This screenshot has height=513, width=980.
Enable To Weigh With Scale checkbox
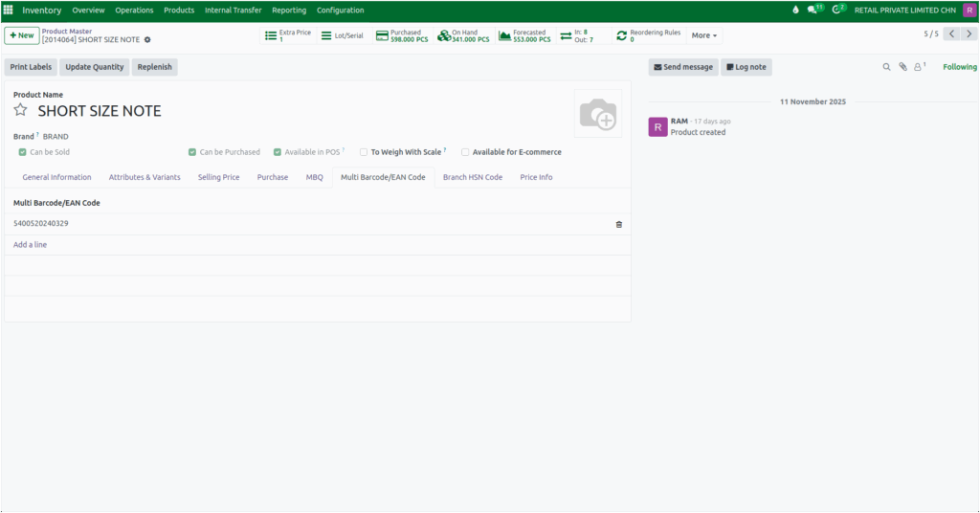point(364,152)
